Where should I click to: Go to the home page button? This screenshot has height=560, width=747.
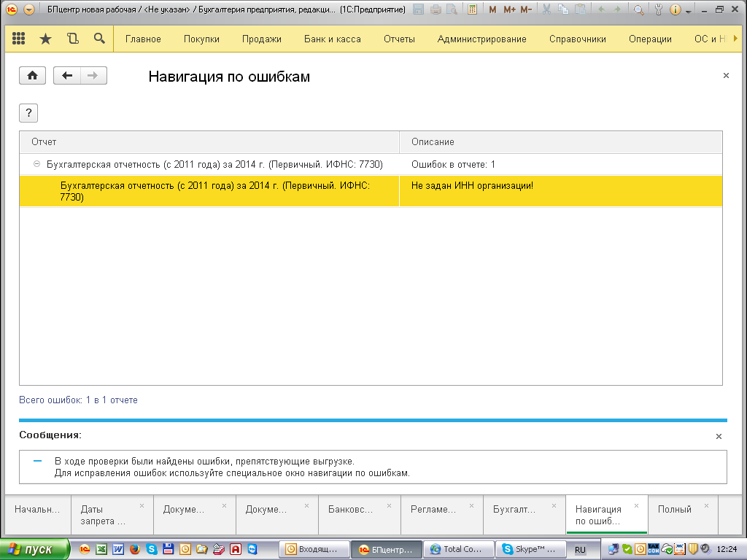point(33,76)
